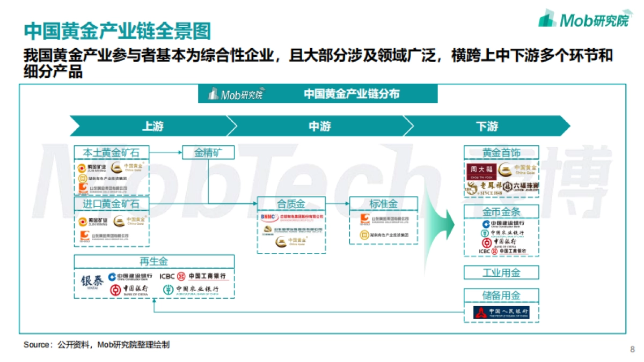Select the 老凤祥 SINCE 1848 logo
Viewport: 644px width, 362px height.
pyautogui.click(x=485, y=188)
